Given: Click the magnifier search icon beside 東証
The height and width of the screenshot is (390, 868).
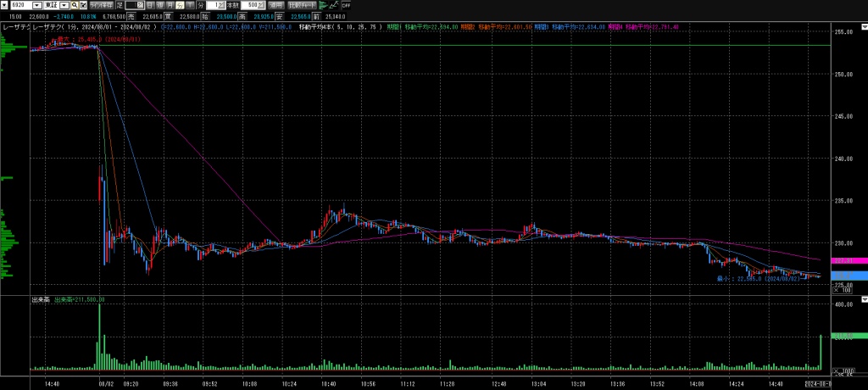Looking at the screenshot, I should click(x=75, y=4).
